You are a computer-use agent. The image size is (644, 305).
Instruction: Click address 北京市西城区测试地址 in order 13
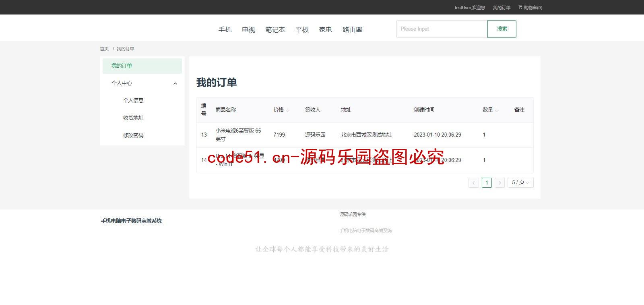(366, 135)
